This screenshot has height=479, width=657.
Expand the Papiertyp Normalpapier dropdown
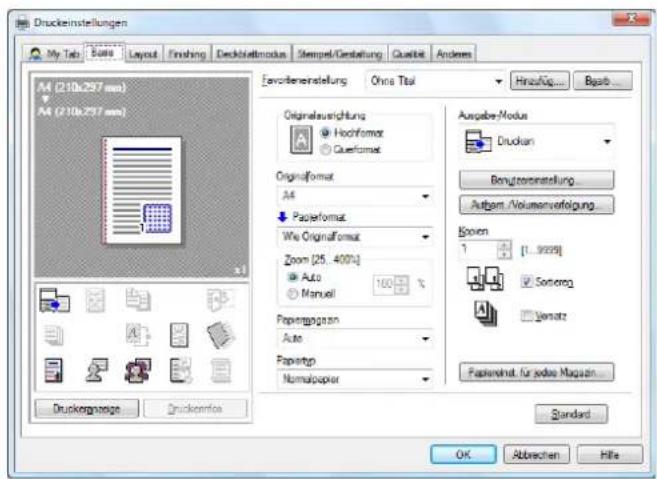click(355, 379)
